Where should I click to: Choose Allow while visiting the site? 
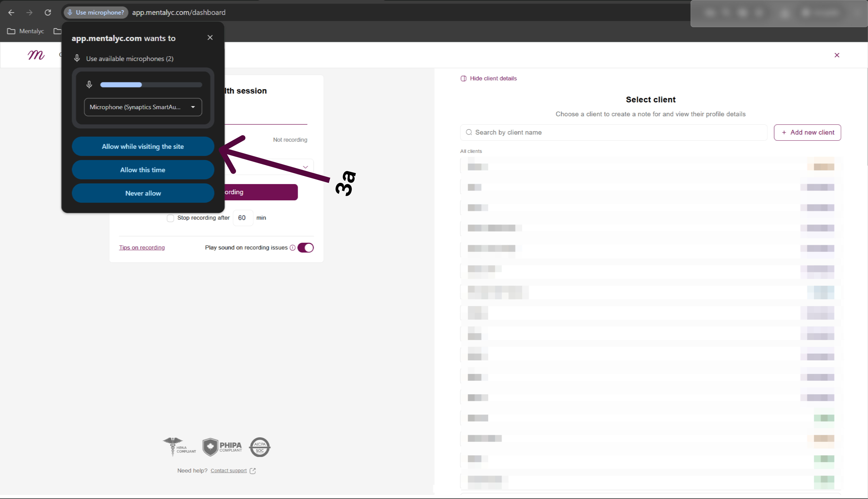tap(143, 147)
